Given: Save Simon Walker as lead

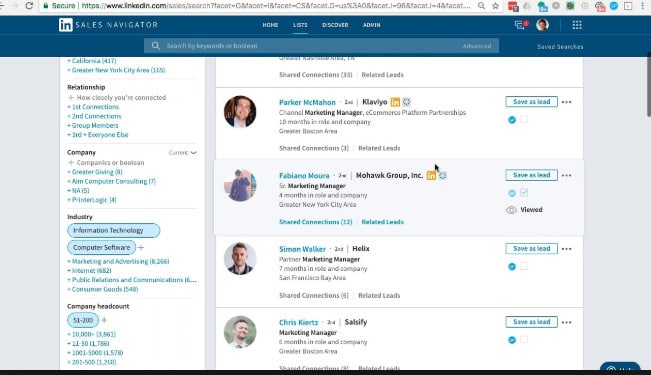Looking at the screenshot, I should pos(531,249).
